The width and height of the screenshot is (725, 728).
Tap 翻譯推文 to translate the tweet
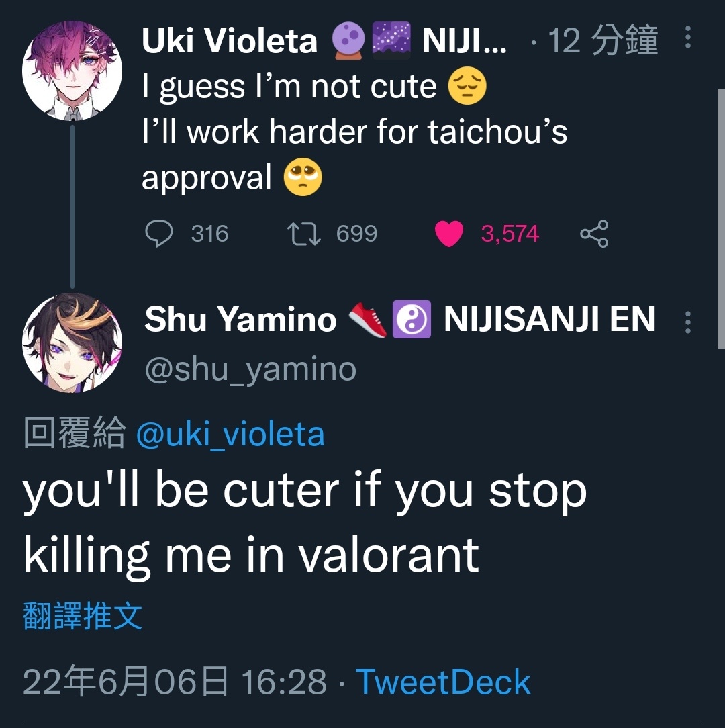click(x=83, y=616)
